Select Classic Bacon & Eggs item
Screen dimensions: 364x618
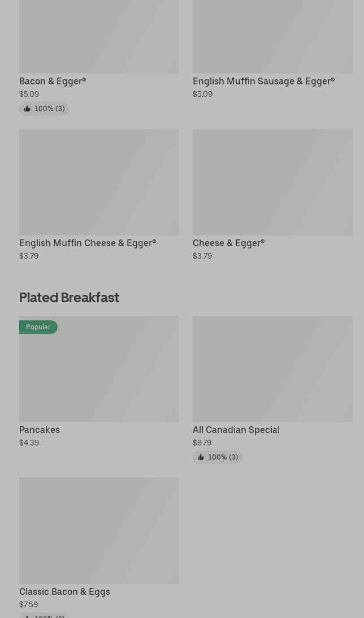(x=64, y=592)
